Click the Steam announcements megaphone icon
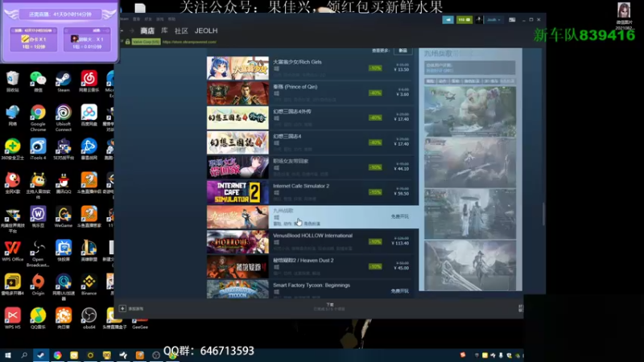 448,19
